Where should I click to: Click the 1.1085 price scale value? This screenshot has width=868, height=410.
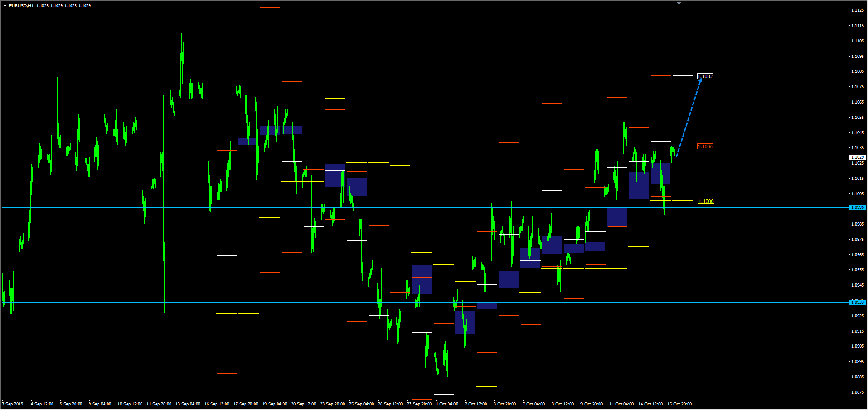click(858, 71)
